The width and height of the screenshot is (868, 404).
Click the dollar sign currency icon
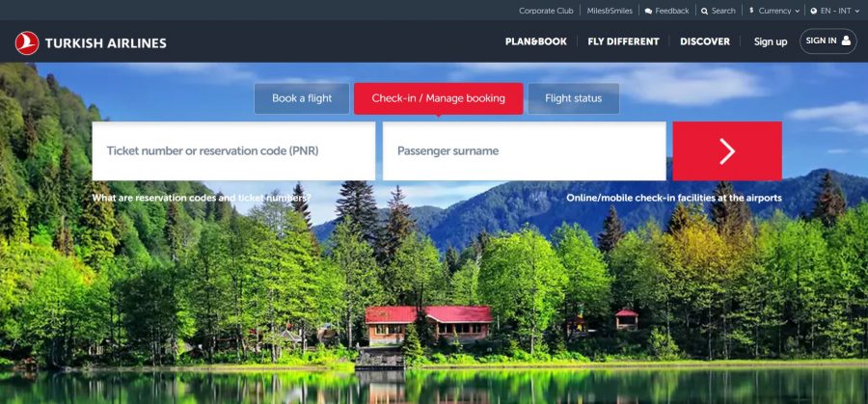tap(751, 11)
